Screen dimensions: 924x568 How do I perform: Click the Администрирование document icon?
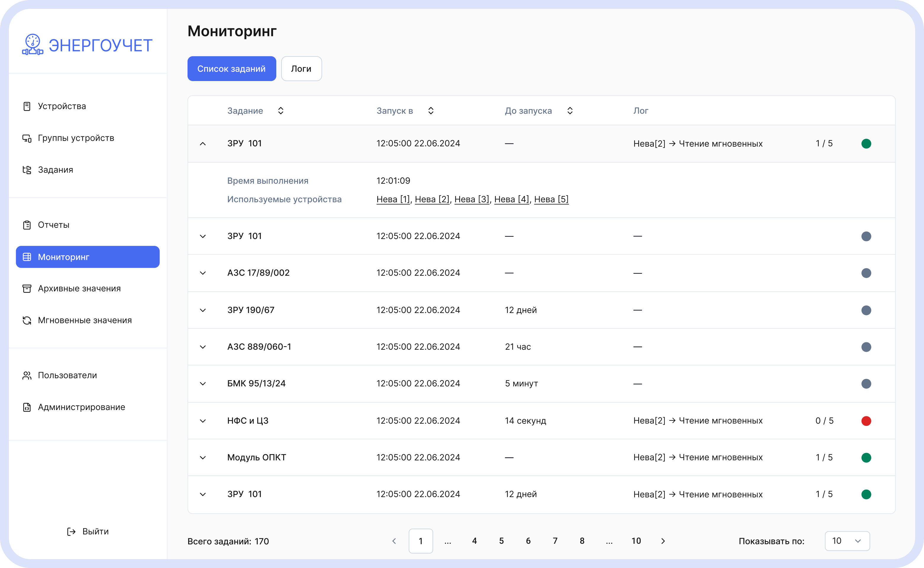tap(27, 407)
